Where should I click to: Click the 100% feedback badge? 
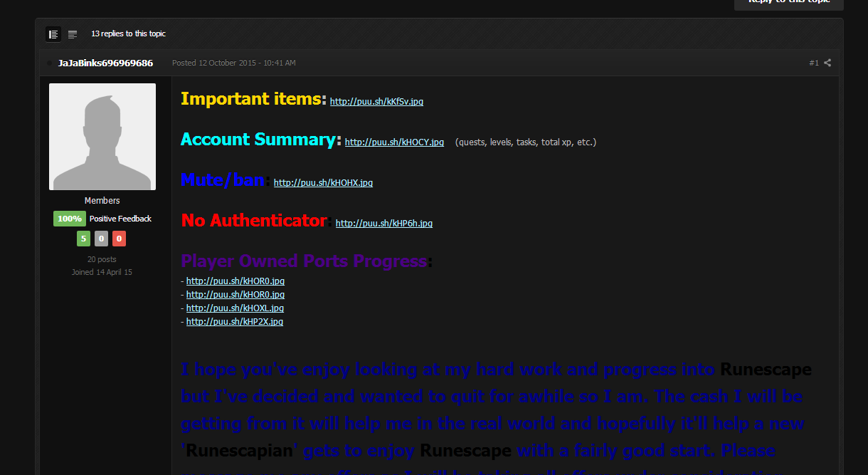(x=70, y=219)
